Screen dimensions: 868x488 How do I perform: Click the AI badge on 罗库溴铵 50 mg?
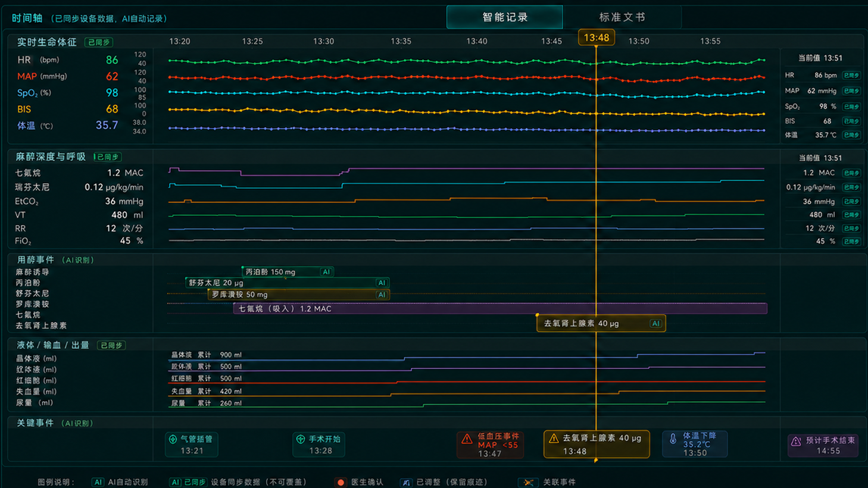tap(382, 295)
